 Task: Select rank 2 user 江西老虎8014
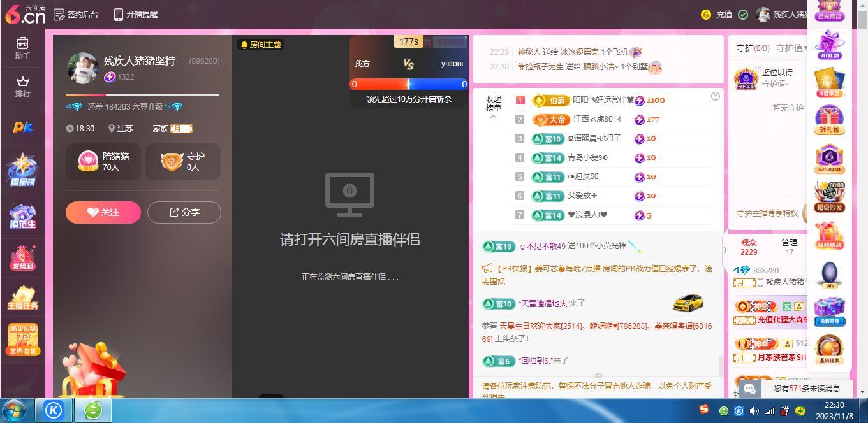tap(597, 119)
